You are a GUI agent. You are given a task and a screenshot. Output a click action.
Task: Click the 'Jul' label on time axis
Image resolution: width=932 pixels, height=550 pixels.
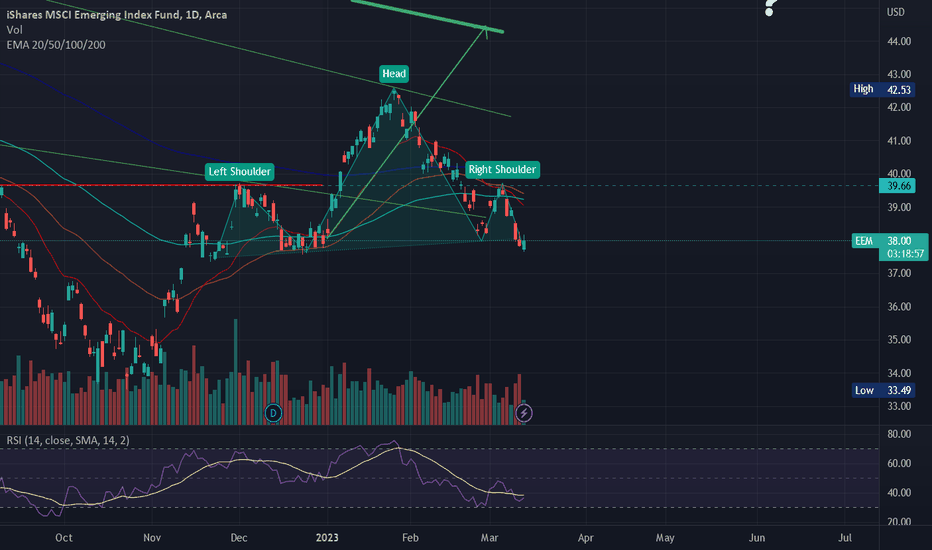click(845, 538)
